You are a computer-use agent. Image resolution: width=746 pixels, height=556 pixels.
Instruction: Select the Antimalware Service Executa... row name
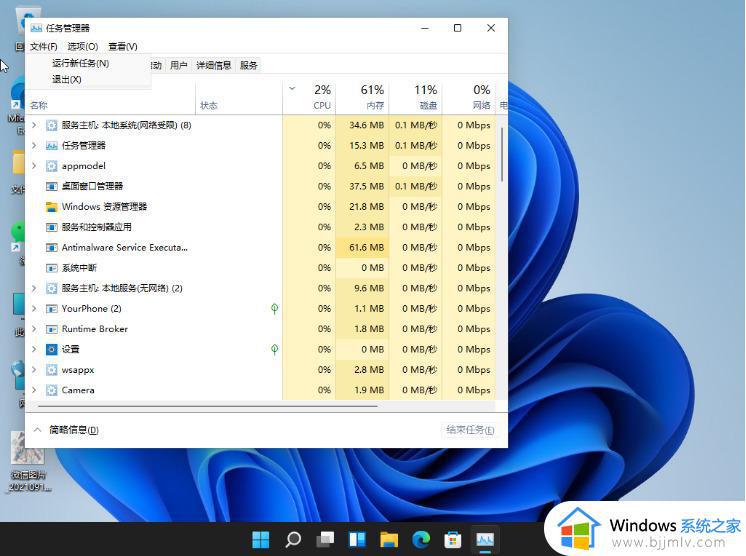(x=125, y=247)
